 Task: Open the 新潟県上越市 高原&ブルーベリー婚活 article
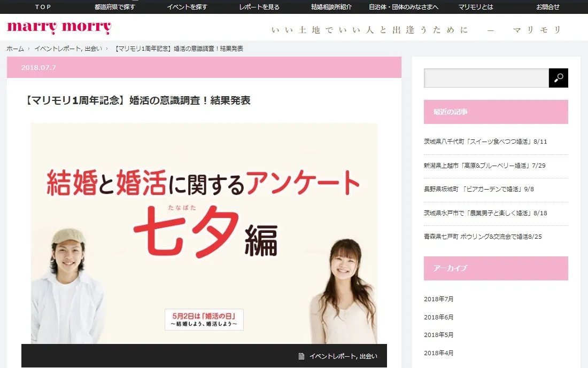484,166
